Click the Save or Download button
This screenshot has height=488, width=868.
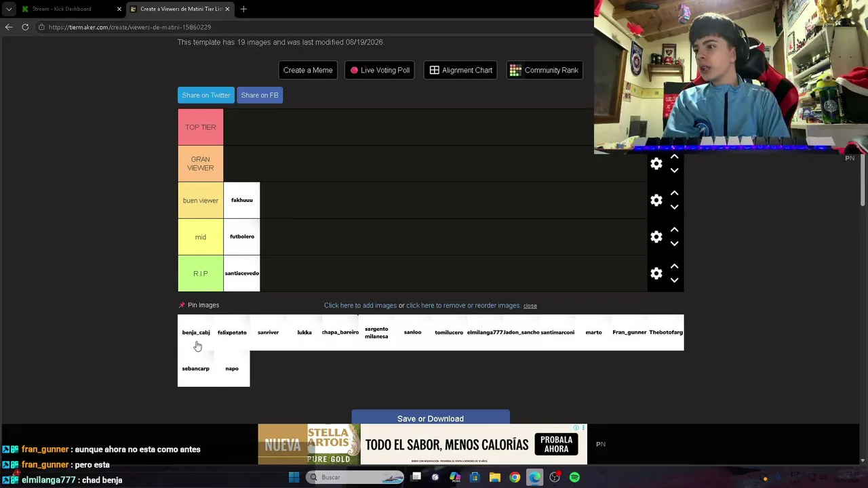(431, 417)
